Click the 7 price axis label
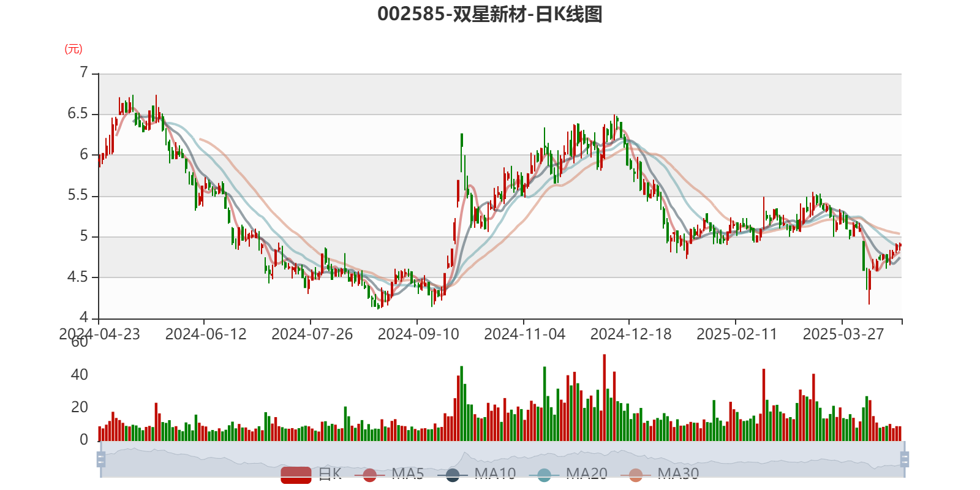980x490 pixels. (84, 73)
